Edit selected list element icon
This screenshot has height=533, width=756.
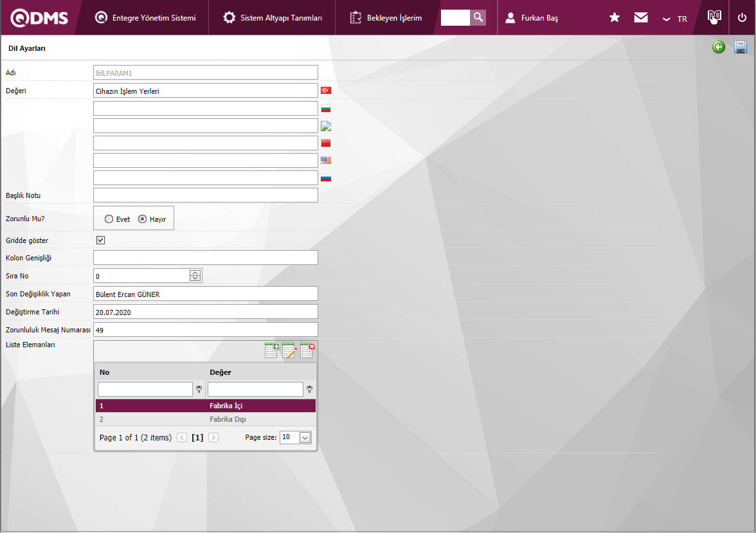pos(289,350)
